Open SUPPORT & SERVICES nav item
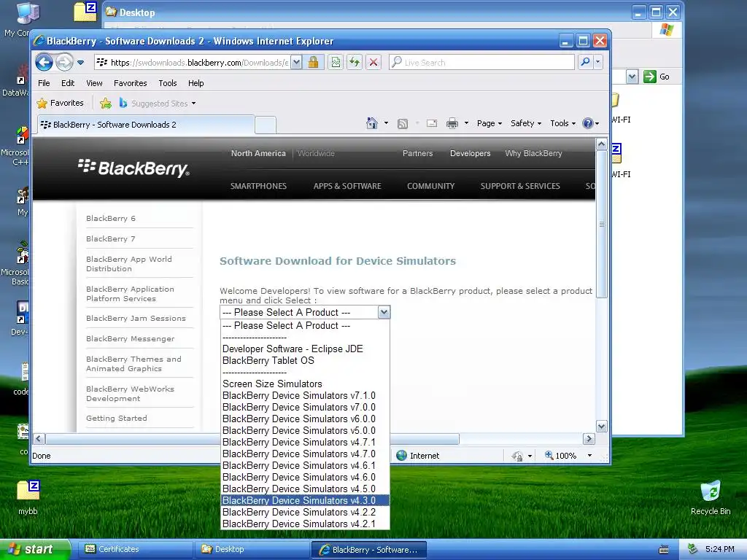The image size is (747, 560). [520, 186]
